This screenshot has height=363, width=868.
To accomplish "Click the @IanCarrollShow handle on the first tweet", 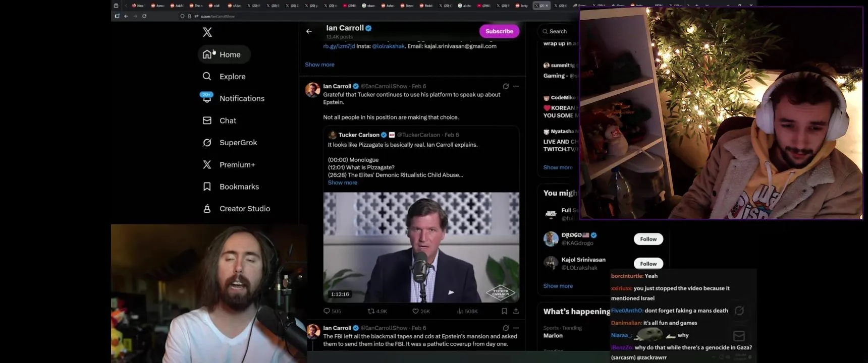I will (x=384, y=86).
